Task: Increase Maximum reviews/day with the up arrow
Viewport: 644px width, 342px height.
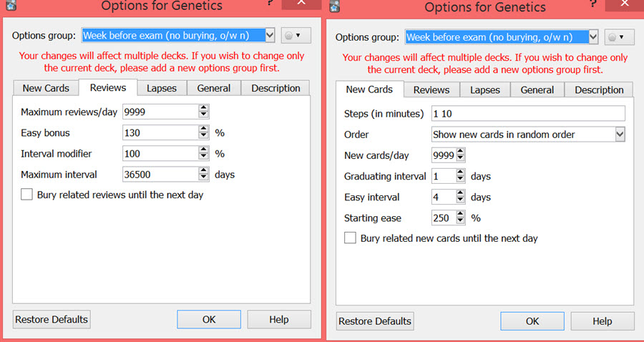Action: 203,108
